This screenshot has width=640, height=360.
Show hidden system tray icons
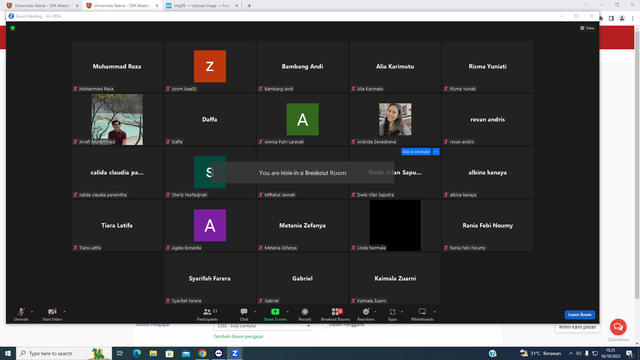571,353
